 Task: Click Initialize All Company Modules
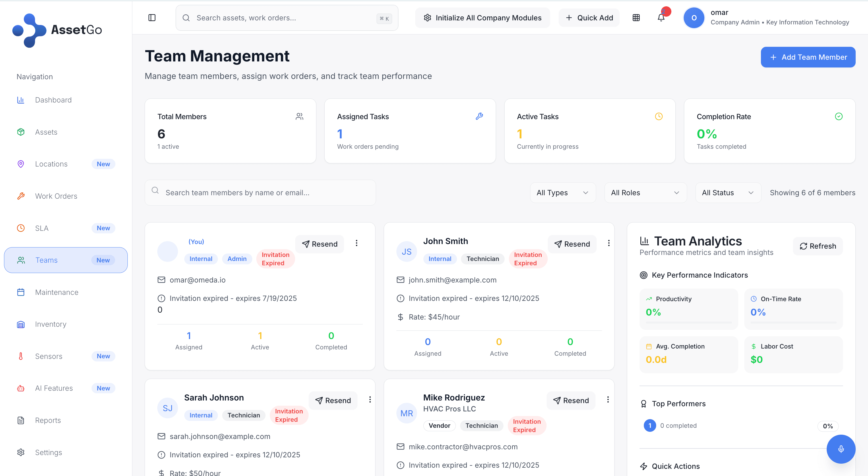pos(482,18)
